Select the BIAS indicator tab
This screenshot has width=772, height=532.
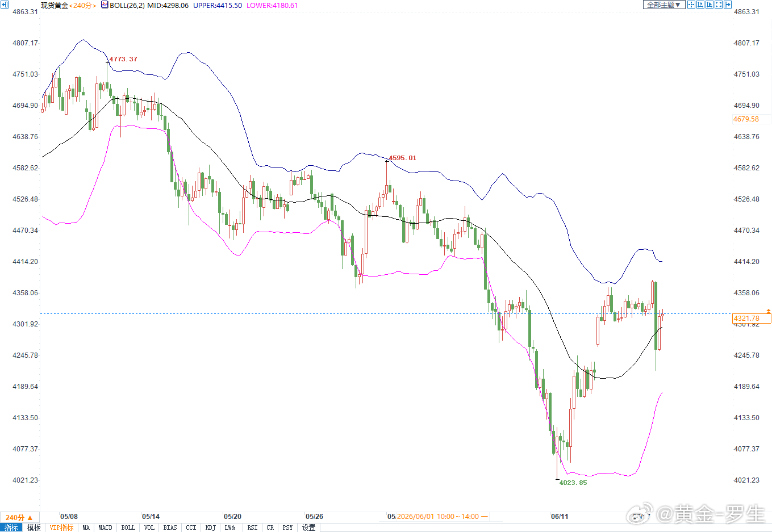pyautogui.click(x=170, y=527)
